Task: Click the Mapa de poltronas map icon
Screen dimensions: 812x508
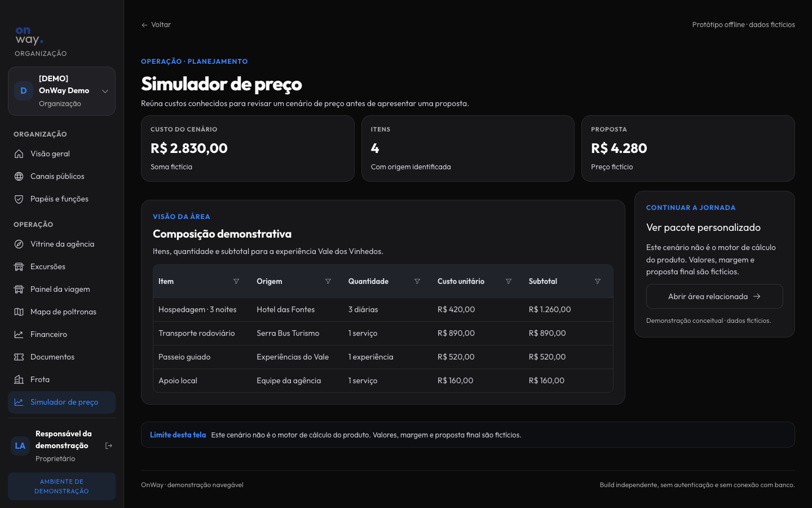Action: pos(19,312)
